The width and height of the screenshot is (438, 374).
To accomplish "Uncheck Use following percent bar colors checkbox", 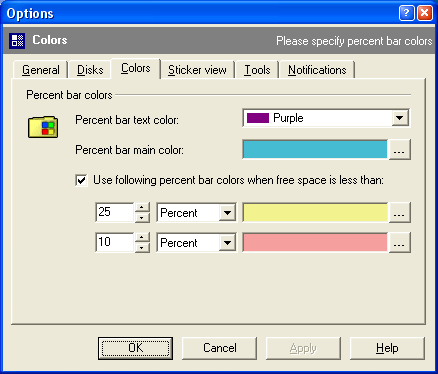I will coord(81,180).
